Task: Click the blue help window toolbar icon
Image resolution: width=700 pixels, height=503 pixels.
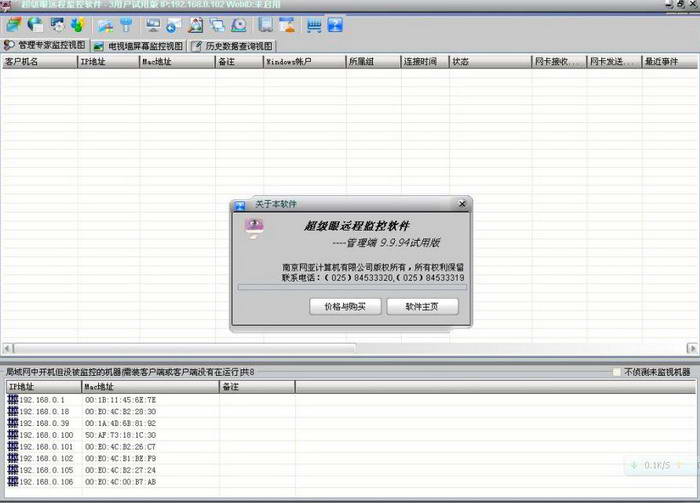Action: coord(335,25)
